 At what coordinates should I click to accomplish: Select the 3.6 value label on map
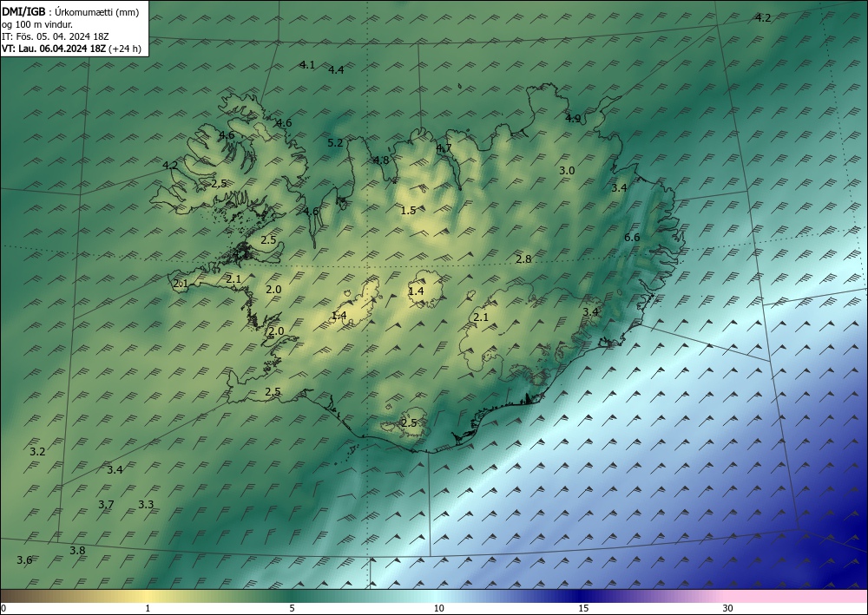point(24,560)
